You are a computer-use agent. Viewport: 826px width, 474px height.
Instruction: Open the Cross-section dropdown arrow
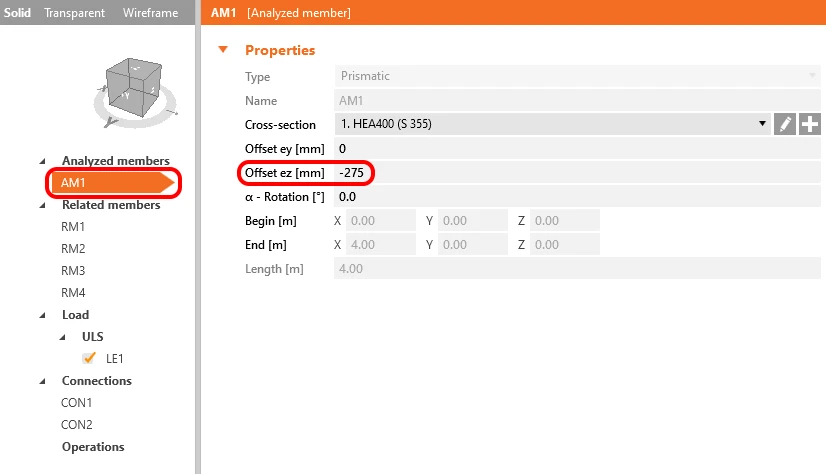tap(762, 124)
